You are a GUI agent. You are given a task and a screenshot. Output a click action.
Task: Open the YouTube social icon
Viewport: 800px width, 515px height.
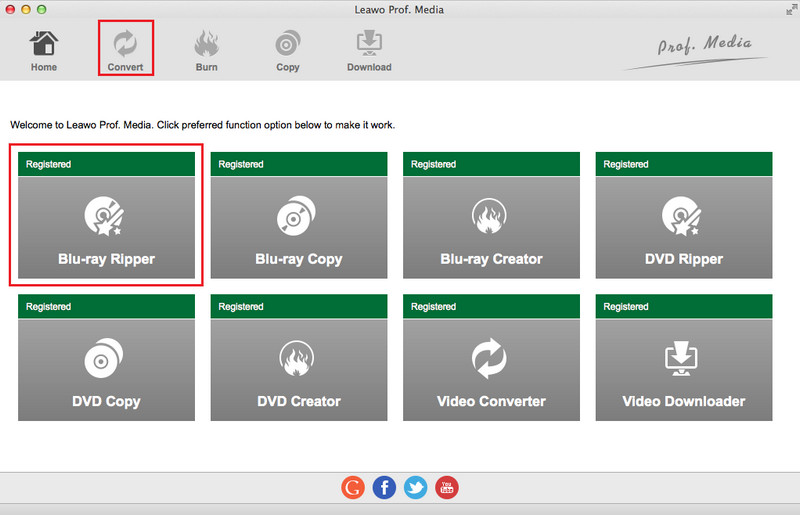[447, 487]
